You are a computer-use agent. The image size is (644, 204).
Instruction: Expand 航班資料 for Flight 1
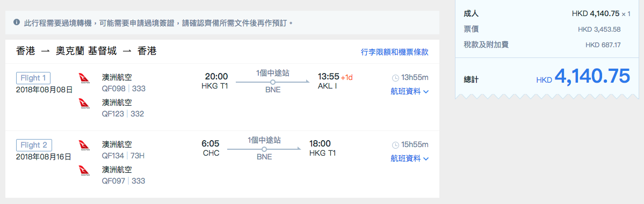[x=409, y=92]
